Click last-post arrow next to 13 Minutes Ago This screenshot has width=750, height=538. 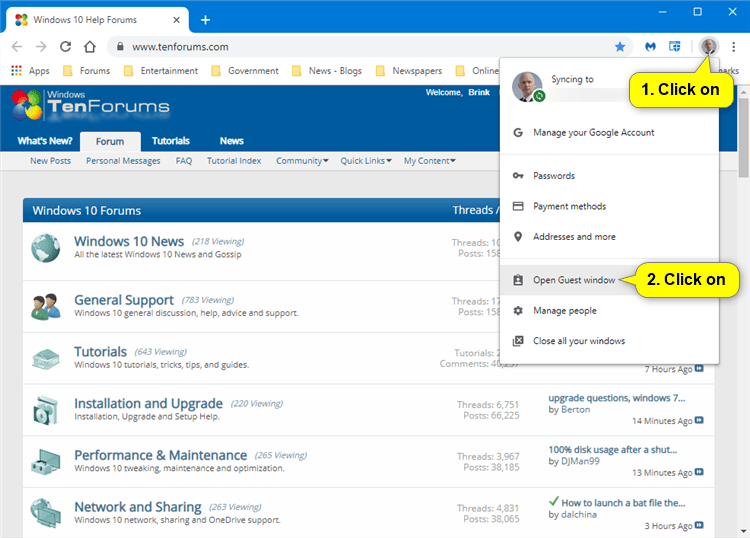(699, 472)
